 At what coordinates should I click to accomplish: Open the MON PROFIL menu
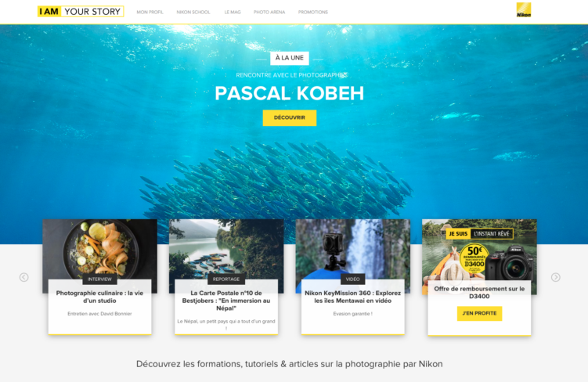[x=150, y=12]
